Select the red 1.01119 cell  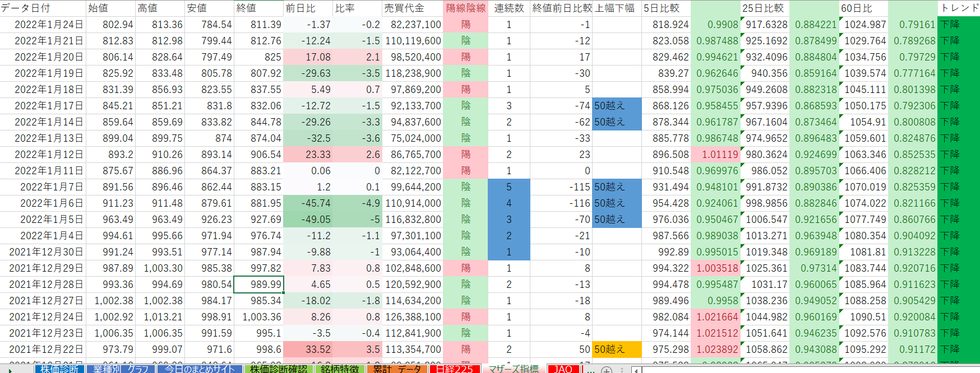715,155
